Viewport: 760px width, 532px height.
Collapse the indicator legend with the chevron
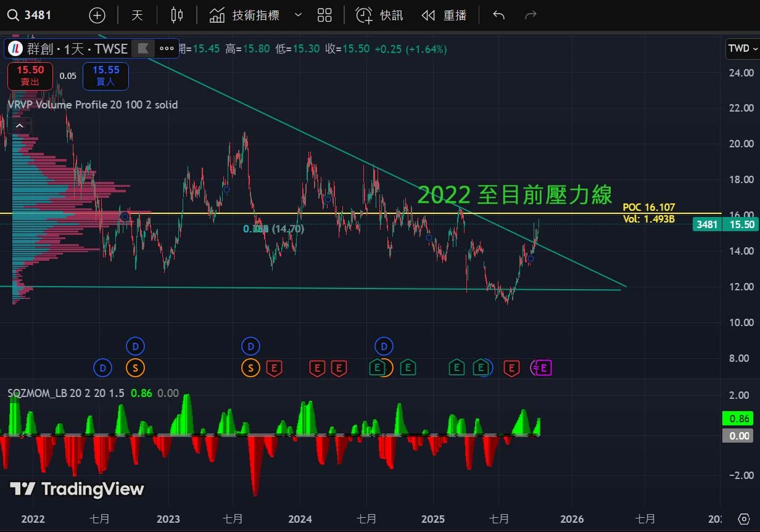20,126
